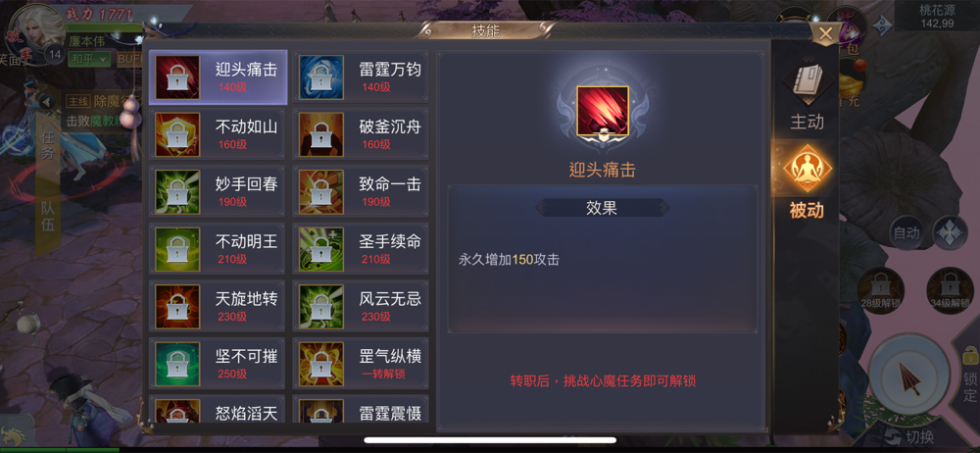Image resolution: width=980 pixels, height=453 pixels.
Task: Open the 任务 quest side tab
Action: [x=47, y=145]
